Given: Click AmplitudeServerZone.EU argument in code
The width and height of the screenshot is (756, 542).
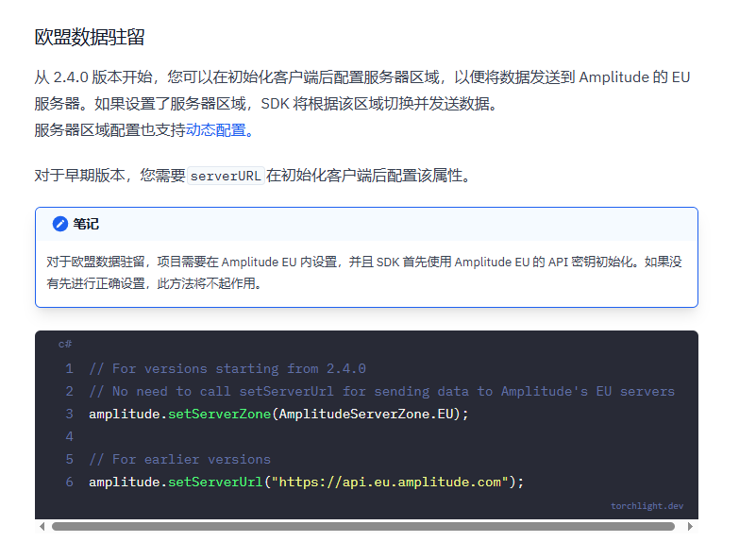Looking at the screenshot, I should click(366, 414).
